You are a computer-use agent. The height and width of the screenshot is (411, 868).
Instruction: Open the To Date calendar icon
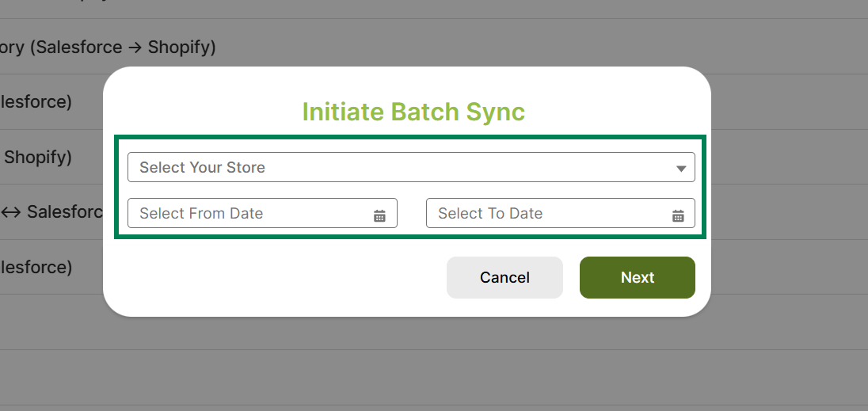point(678,215)
